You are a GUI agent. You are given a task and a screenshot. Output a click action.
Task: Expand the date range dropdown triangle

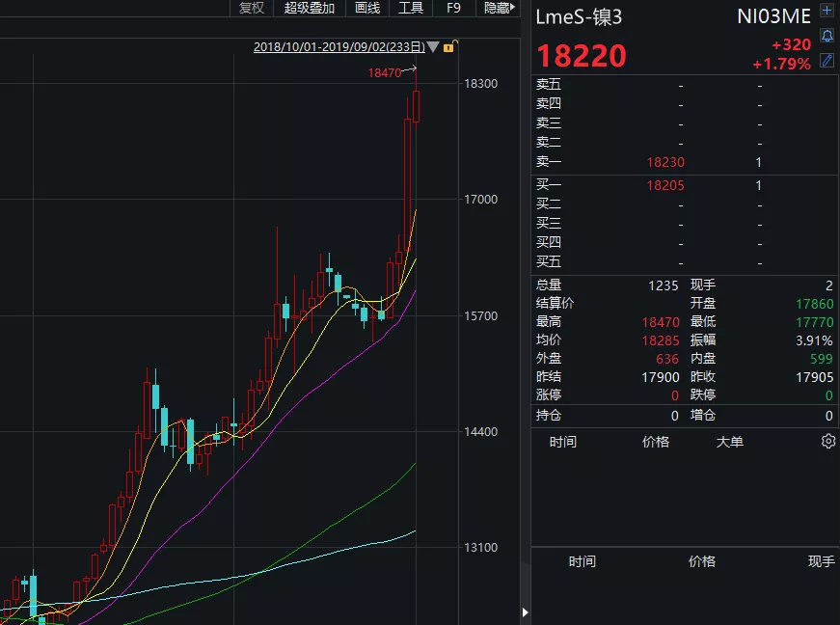pyautogui.click(x=433, y=47)
